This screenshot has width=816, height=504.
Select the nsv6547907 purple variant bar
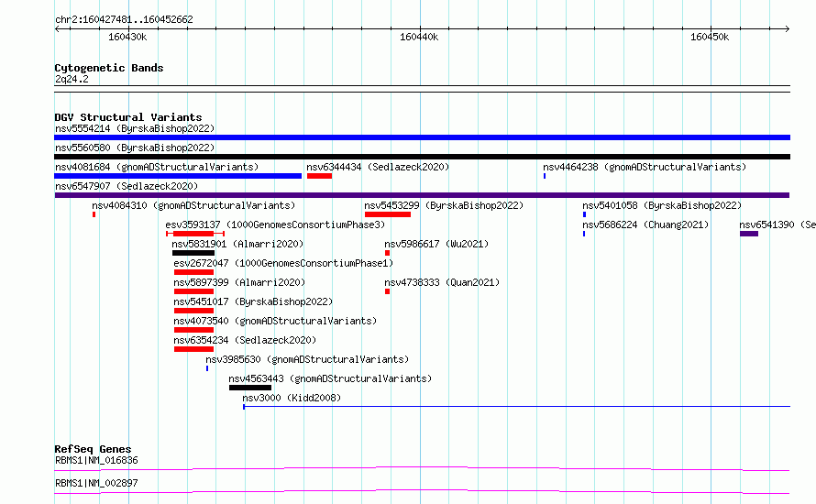click(x=422, y=195)
